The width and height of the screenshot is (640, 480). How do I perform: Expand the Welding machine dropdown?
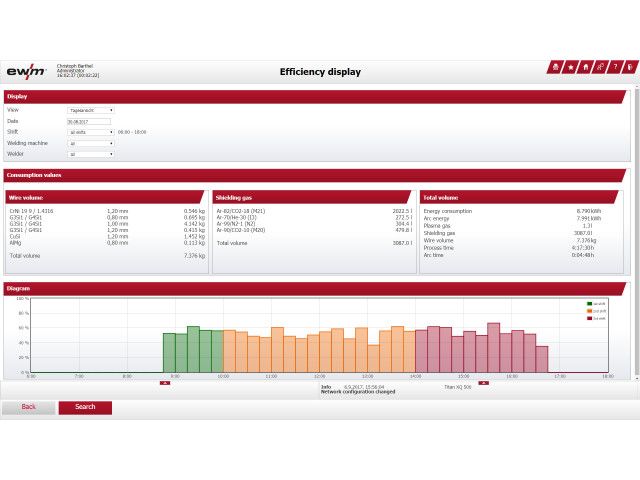click(x=91, y=143)
